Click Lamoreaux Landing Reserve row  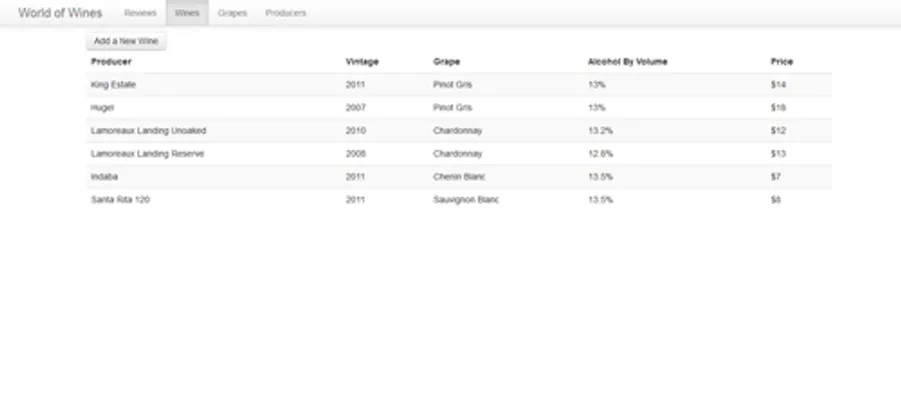[147, 154]
